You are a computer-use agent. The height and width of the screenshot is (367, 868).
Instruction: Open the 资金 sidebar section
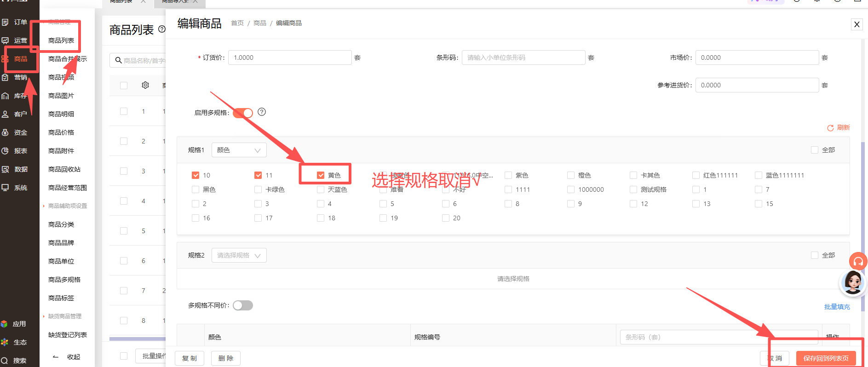coord(15,132)
